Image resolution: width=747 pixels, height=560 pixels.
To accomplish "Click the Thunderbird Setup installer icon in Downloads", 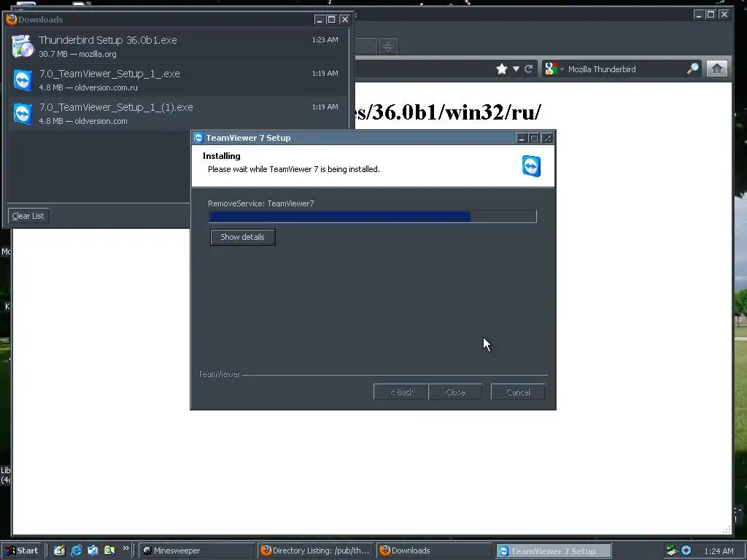I will (23, 46).
